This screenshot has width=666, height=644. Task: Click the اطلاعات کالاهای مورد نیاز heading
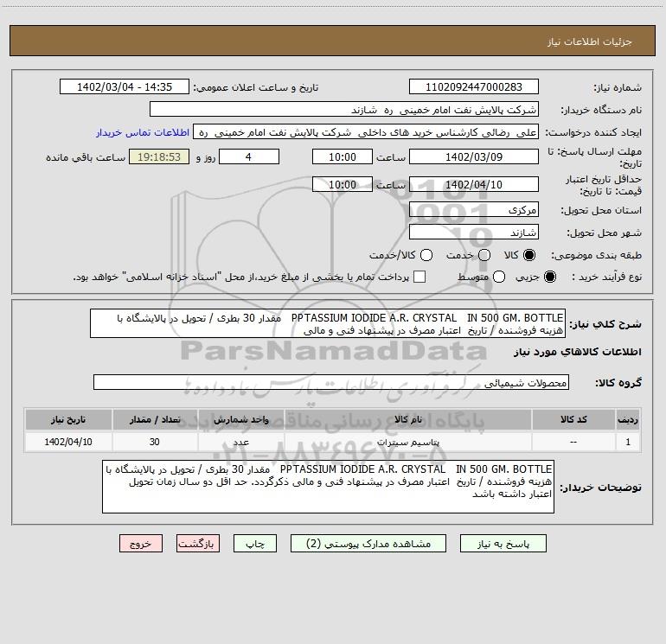(x=577, y=352)
